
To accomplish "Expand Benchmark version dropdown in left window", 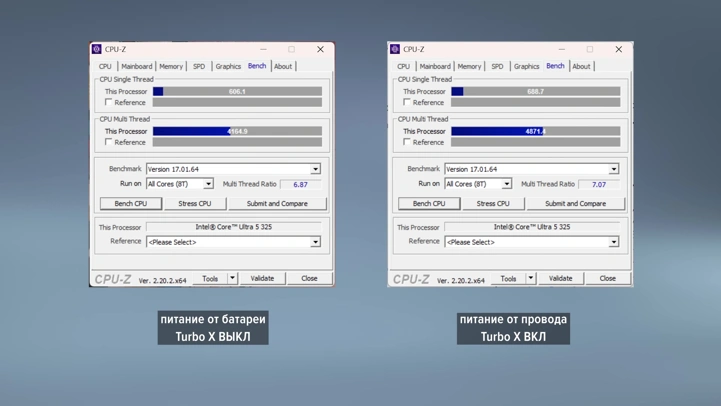I will [315, 169].
